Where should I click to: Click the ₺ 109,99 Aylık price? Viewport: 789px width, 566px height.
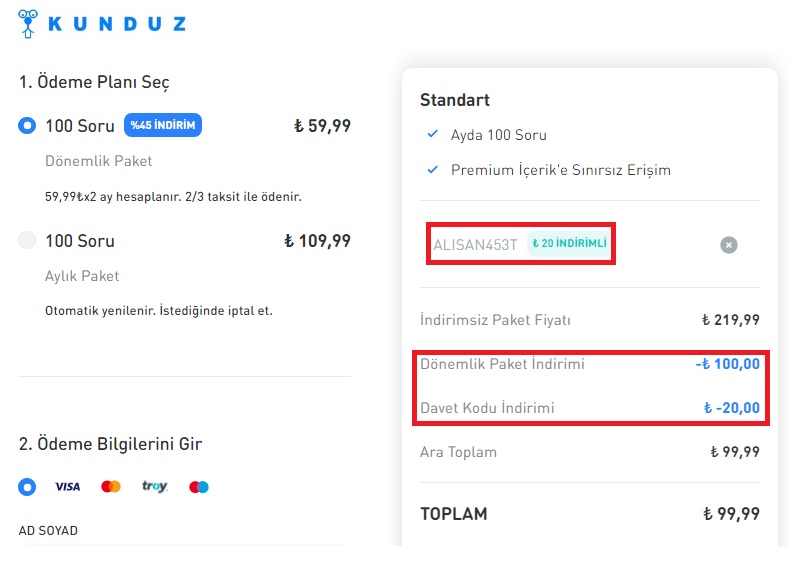tap(317, 241)
